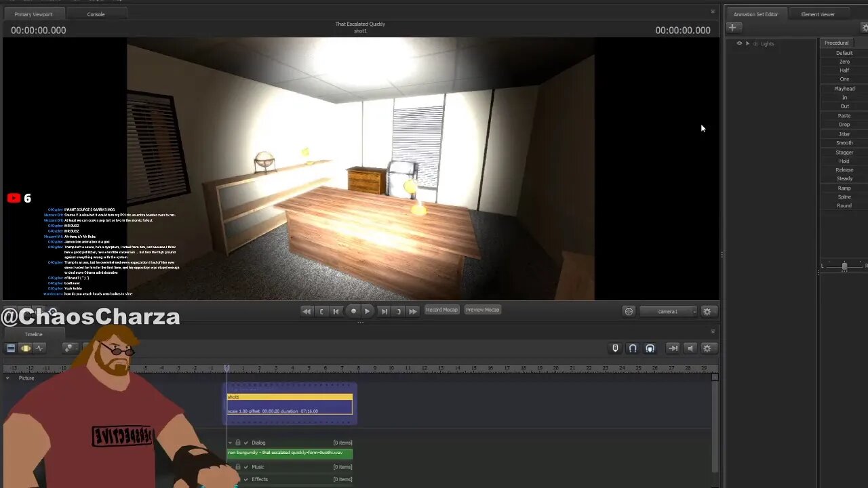Viewport: 868px width, 488px height.
Task: Choose the Out preset
Action: click(844, 106)
